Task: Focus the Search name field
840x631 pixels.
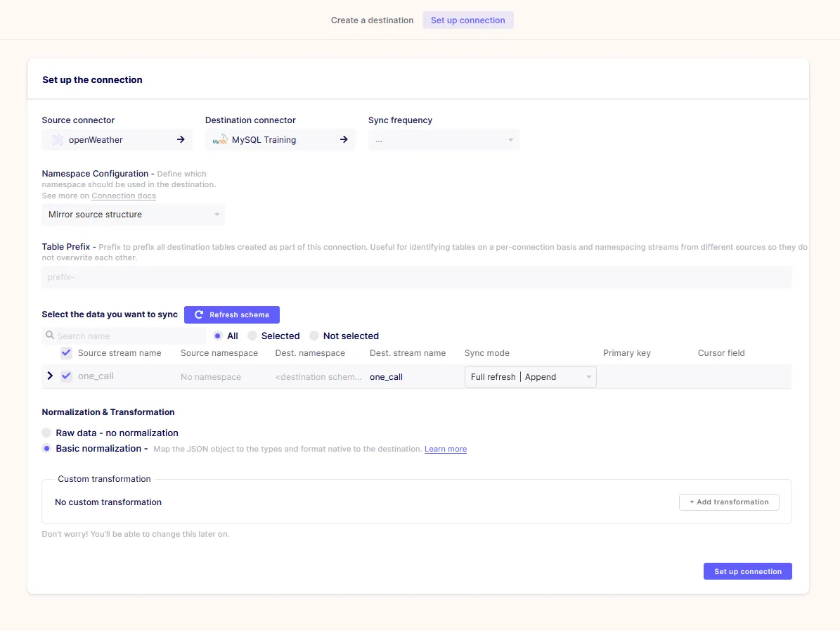Action: [124, 336]
